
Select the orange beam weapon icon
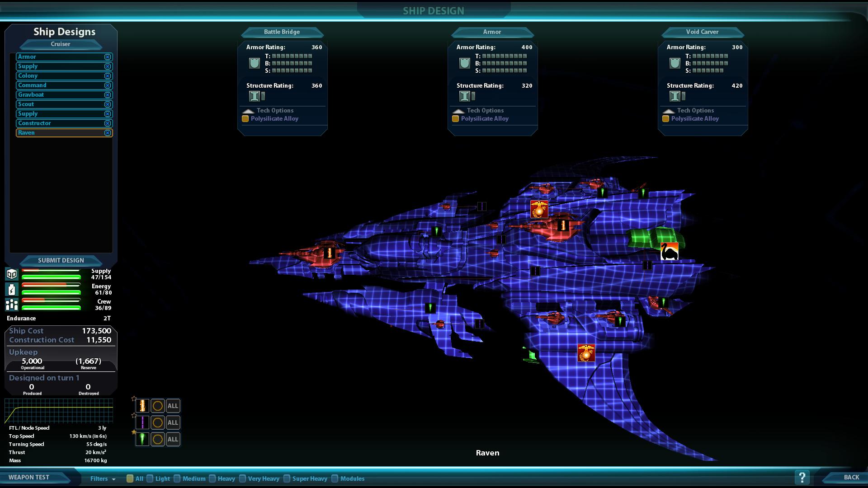coord(142,406)
